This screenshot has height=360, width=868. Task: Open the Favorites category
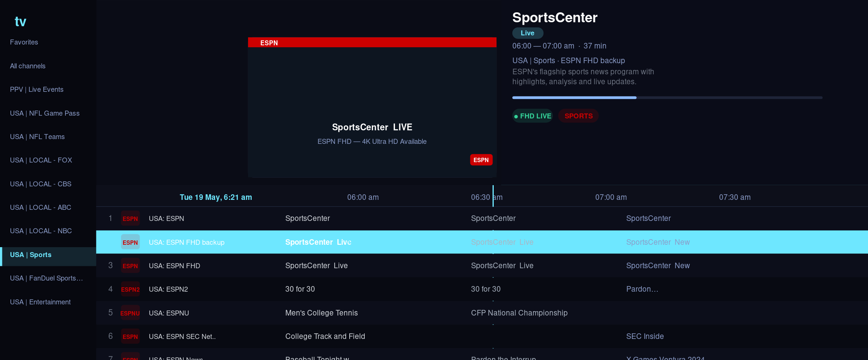pyautogui.click(x=24, y=42)
